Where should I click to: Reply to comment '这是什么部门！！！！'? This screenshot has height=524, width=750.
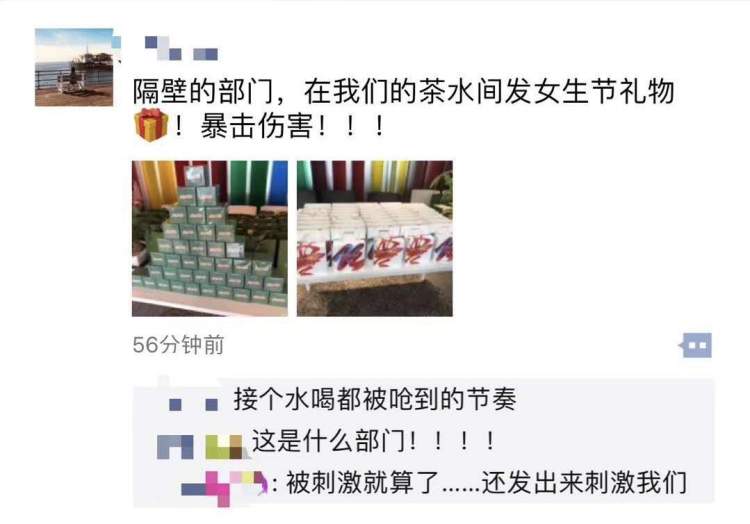[373, 441]
